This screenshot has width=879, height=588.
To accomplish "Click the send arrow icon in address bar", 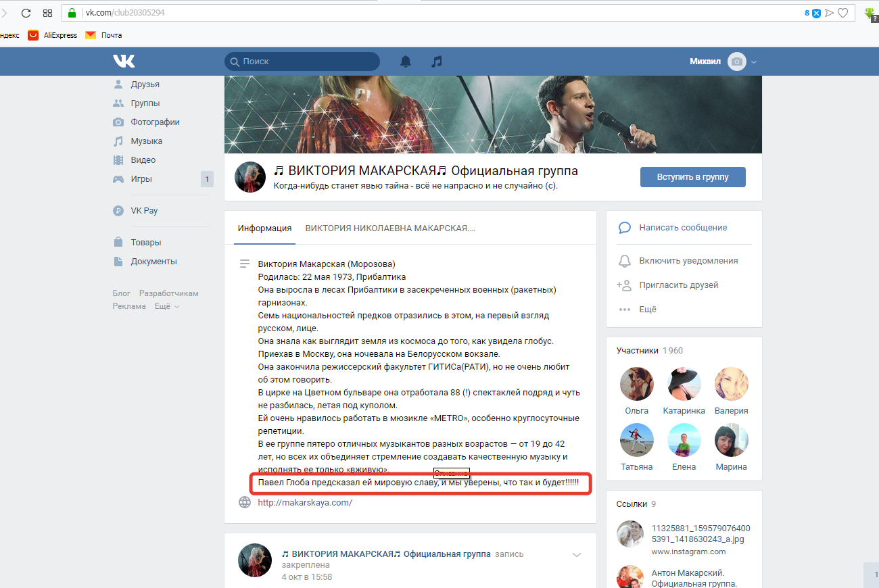I will [x=830, y=13].
